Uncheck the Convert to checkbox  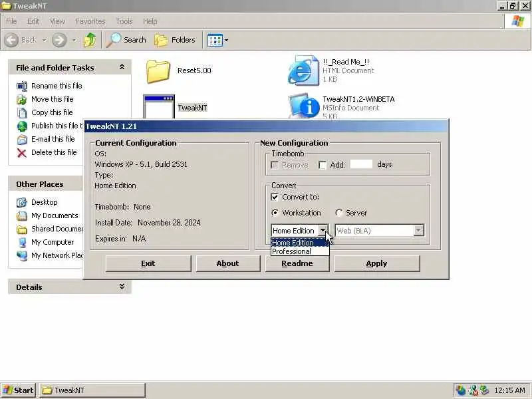[275, 197]
